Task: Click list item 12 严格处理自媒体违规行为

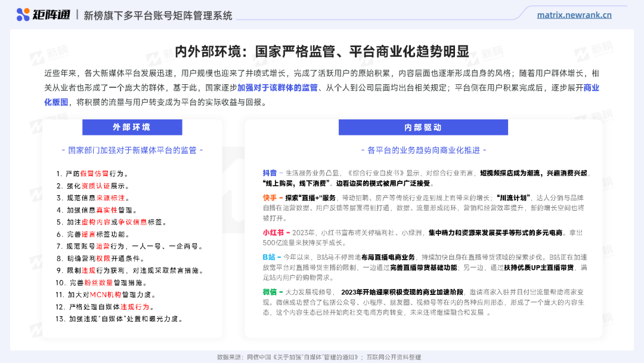Action: click(105, 307)
